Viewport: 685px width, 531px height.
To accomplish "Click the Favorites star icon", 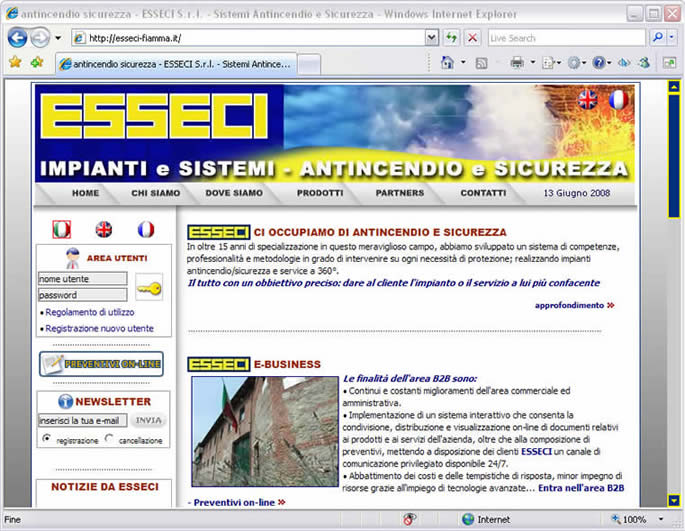I will pos(15,62).
